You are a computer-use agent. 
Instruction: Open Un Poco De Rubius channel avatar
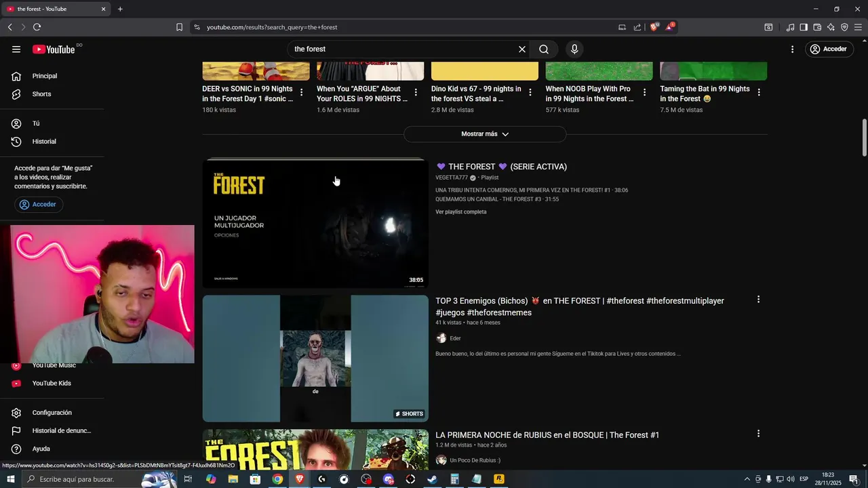click(441, 460)
